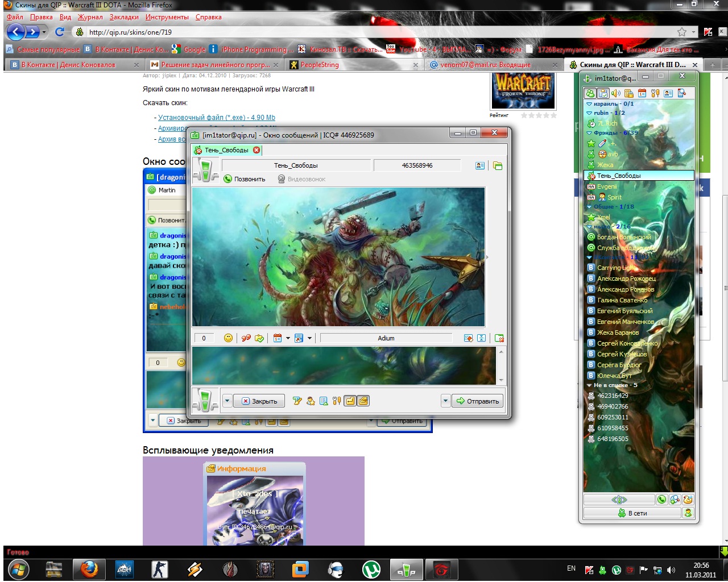Click the greyed Видеозвонок video call button

click(x=301, y=179)
